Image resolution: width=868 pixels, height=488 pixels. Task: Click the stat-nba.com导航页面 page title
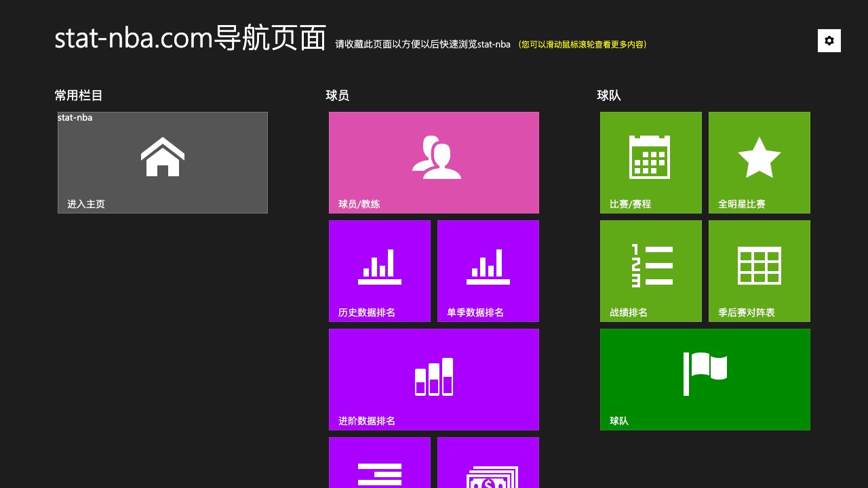coord(191,38)
